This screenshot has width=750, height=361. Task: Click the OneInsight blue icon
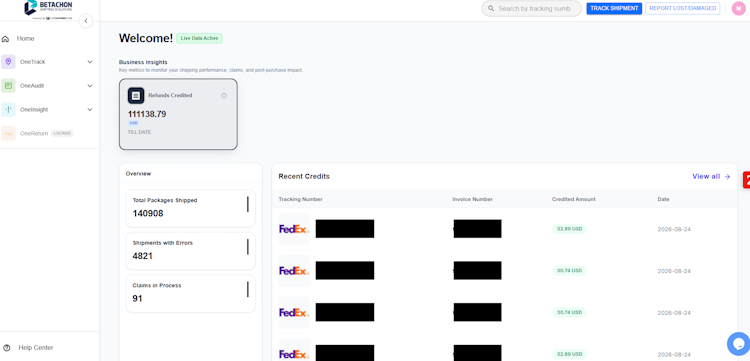8,109
